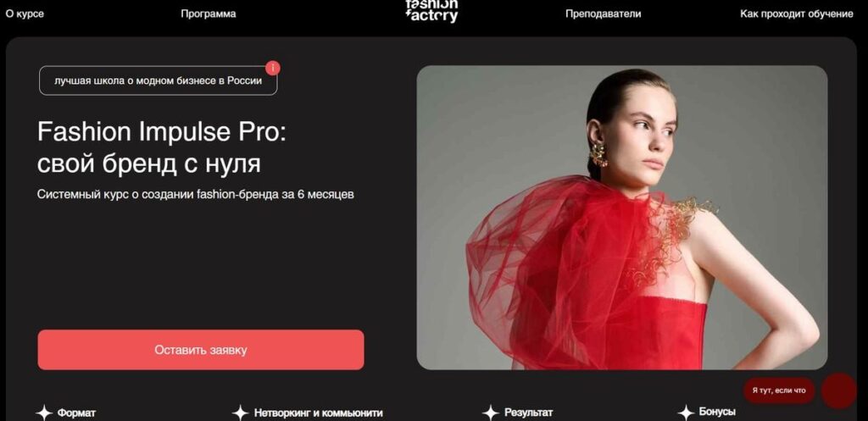This screenshot has width=868, height=421.
Task: Select the Формат feature label
Action: pyautogui.click(x=76, y=413)
